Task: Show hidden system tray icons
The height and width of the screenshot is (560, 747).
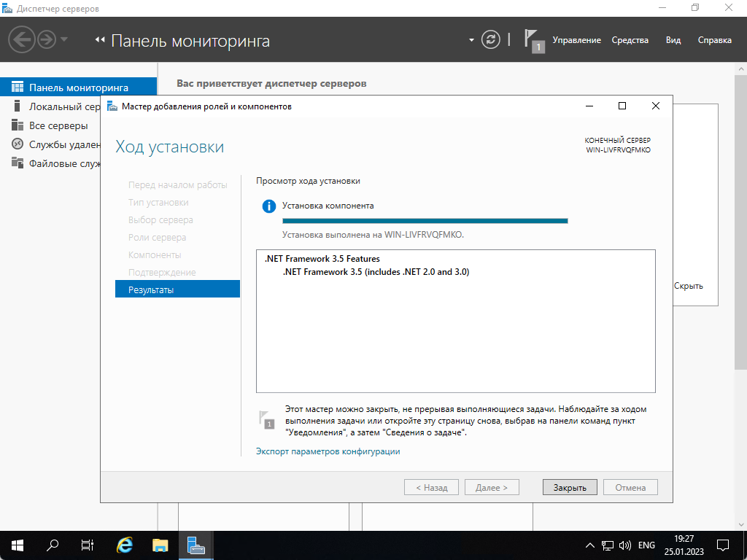Action: coord(589,545)
